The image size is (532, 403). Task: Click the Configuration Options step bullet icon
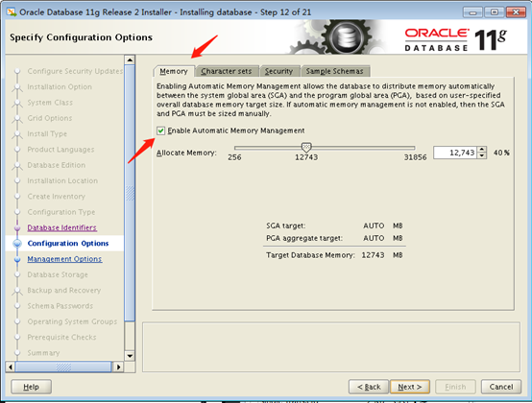pos(17,244)
